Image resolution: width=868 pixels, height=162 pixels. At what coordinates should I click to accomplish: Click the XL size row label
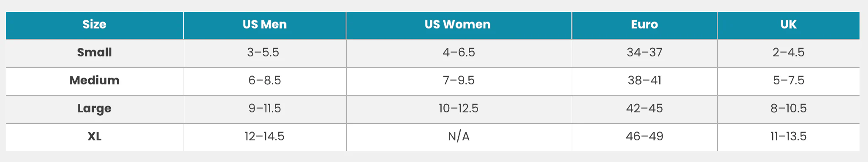95,137
